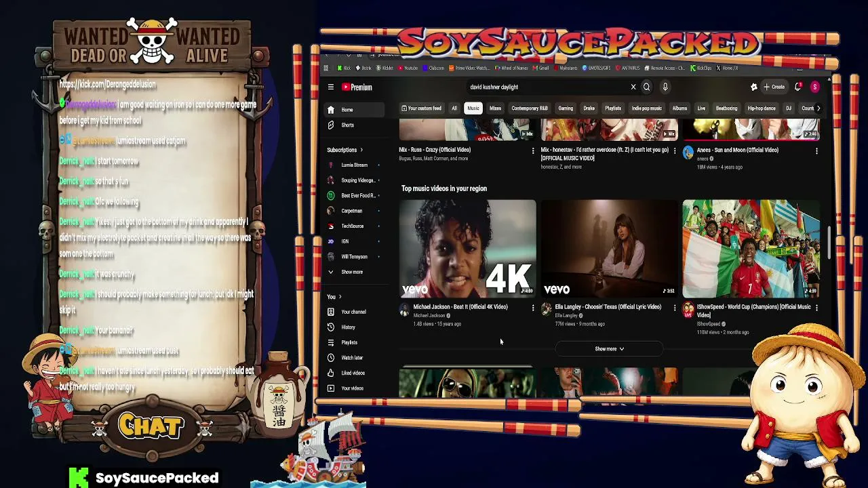Viewport: 868px width, 488px height.
Task: Select the Music filter chip
Action: [473, 108]
